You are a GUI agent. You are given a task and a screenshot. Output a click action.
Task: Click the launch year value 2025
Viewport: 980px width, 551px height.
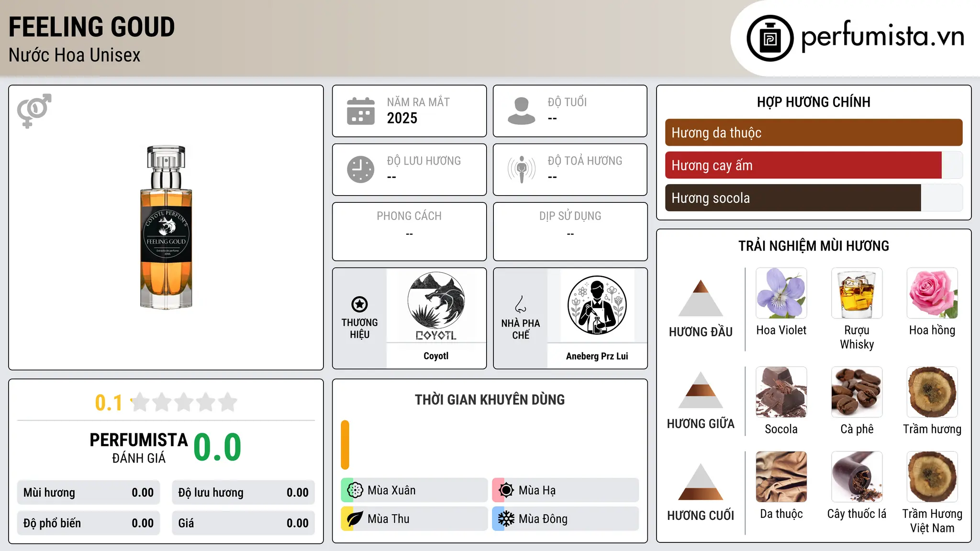(402, 118)
